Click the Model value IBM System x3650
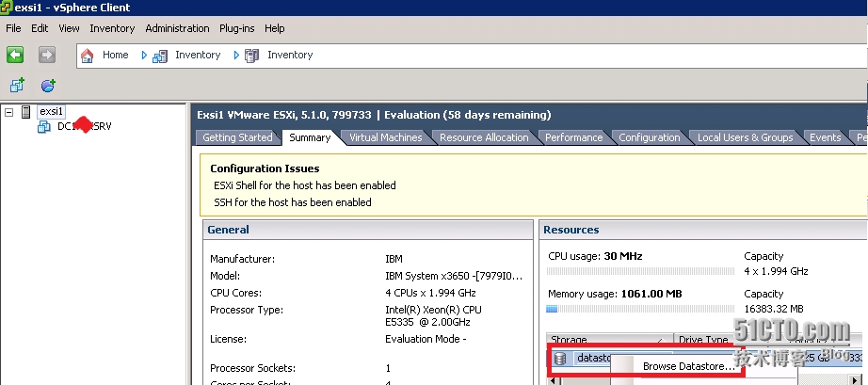Image resolution: width=868 pixels, height=385 pixels. pos(454,276)
